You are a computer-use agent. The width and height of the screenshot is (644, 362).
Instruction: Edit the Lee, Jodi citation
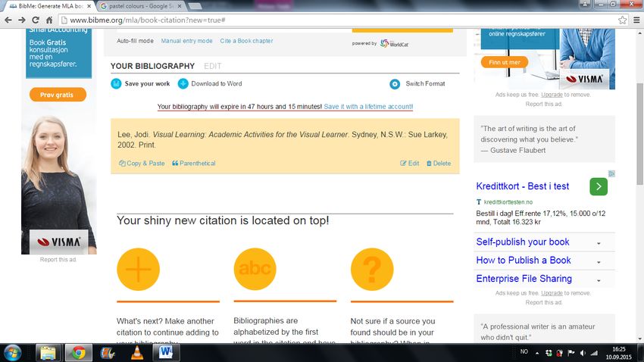tap(409, 164)
